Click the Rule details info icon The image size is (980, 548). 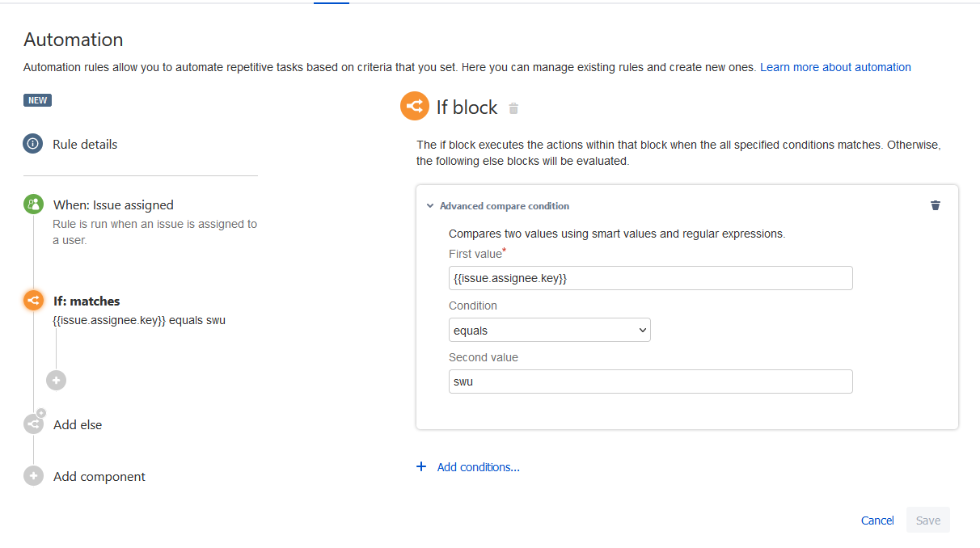click(33, 144)
